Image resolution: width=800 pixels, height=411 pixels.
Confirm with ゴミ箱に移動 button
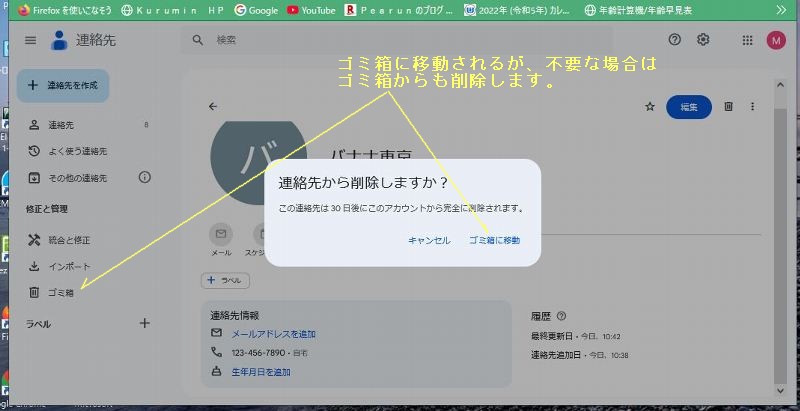pos(494,240)
